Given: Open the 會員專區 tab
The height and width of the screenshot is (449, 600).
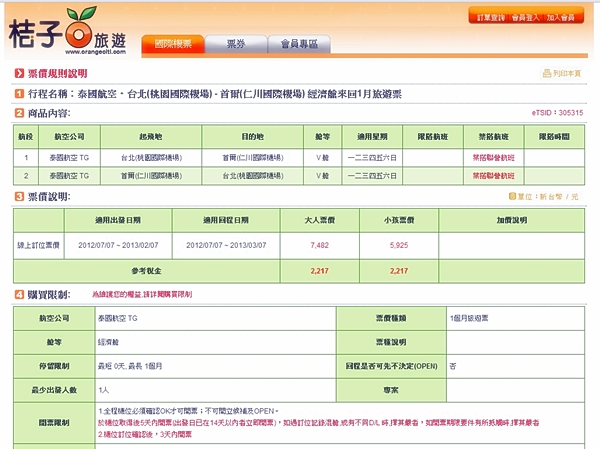Looking at the screenshot, I should pyautogui.click(x=299, y=44).
